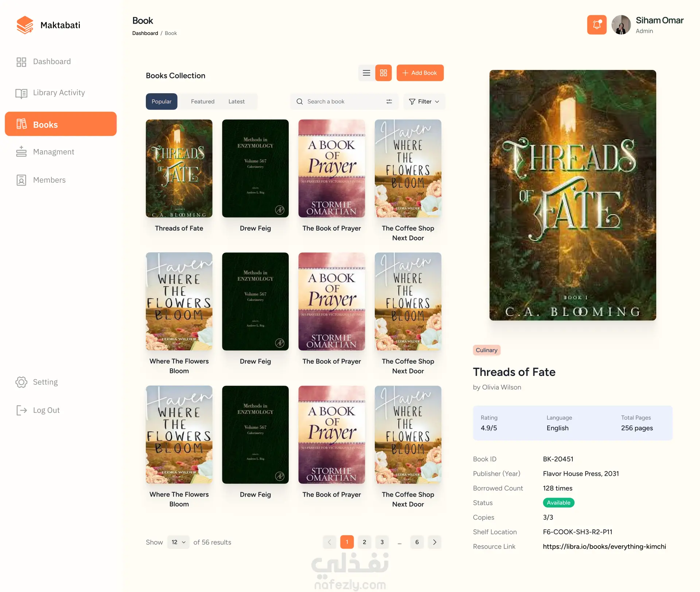Click the Add Book button
The width and height of the screenshot is (700, 592).
(x=420, y=73)
